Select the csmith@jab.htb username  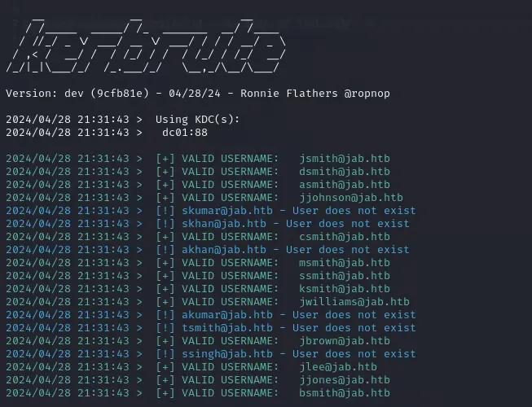345,237
